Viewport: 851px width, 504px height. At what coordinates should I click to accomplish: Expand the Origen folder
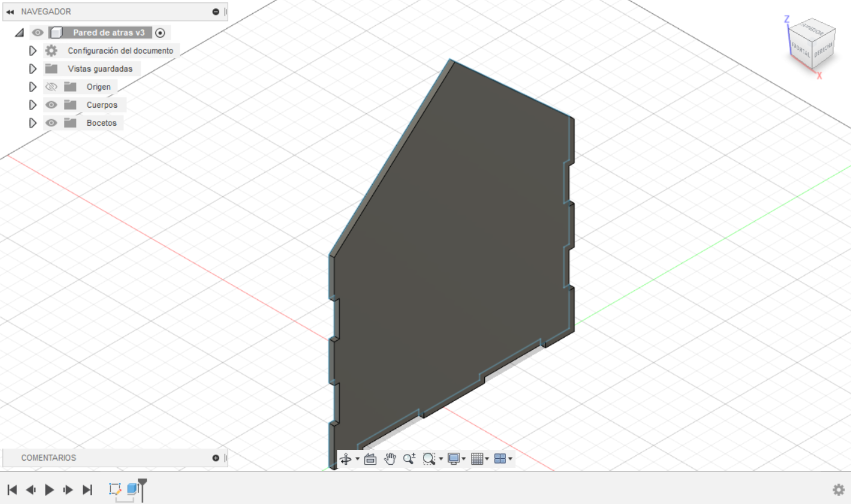tap(33, 87)
